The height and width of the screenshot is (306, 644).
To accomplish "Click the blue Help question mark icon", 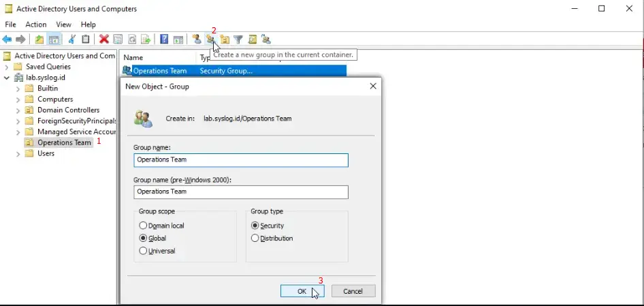I will click(164, 40).
